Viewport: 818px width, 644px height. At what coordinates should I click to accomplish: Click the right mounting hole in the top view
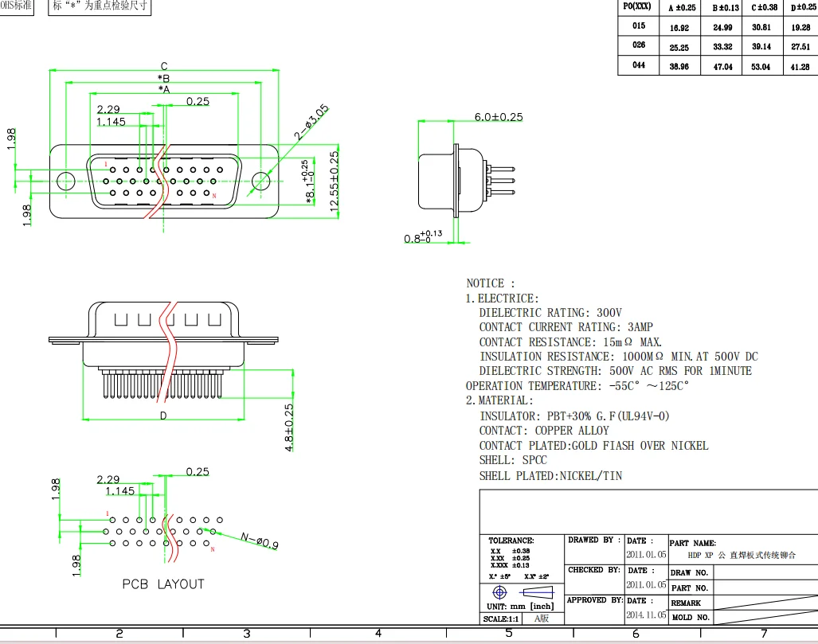point(260,182)
